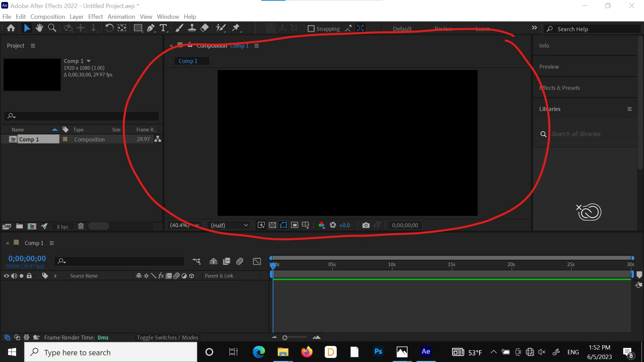Select the Hand tool
The image size is (644, 362).
pos(39,28)
